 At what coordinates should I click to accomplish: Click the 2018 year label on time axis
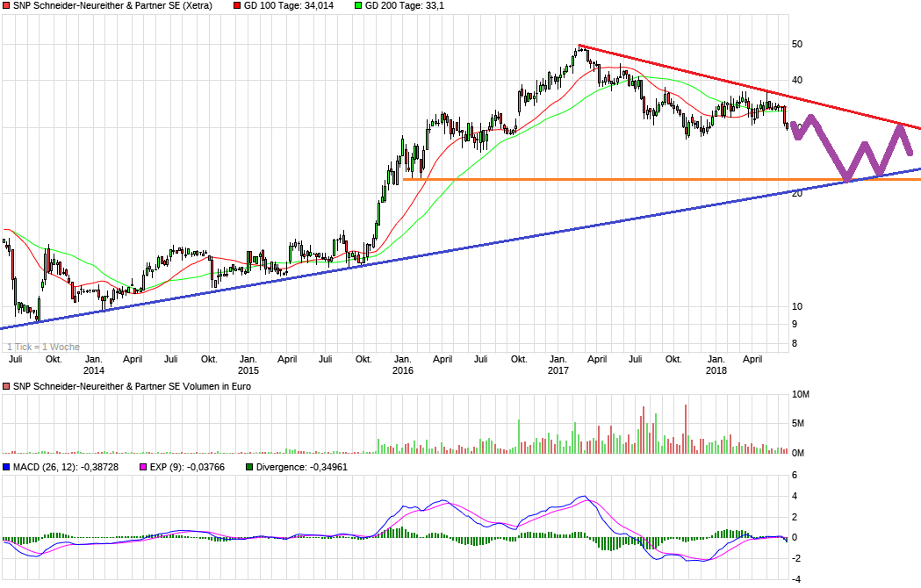(716, 370)
